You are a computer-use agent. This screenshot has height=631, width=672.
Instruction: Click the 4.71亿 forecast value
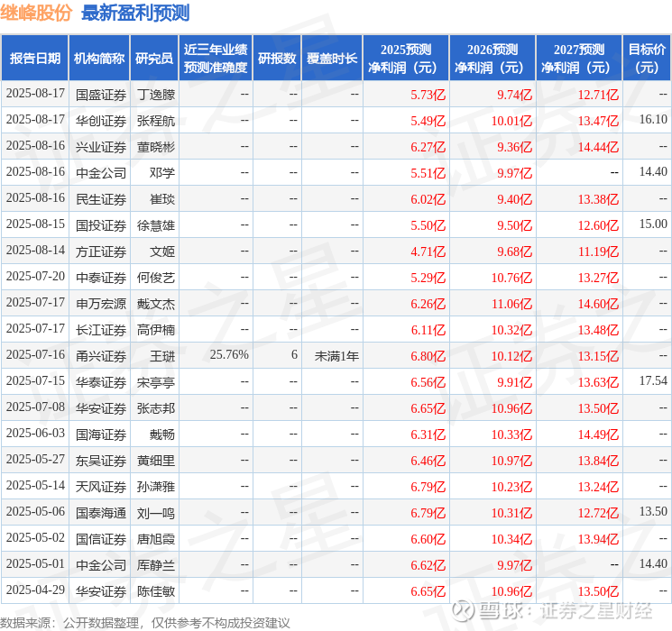pos(428,251)
